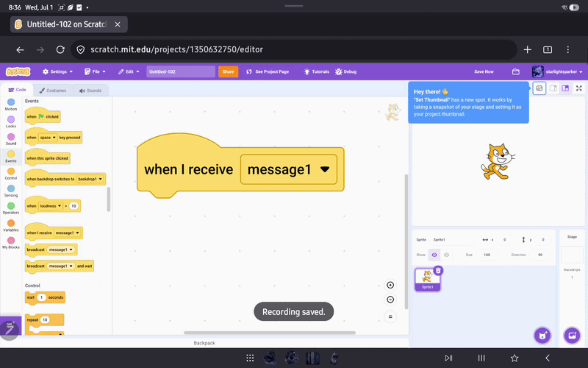Open the space key dropdown in the palette
The image size is (588, 368).
[x=48, y=138]
